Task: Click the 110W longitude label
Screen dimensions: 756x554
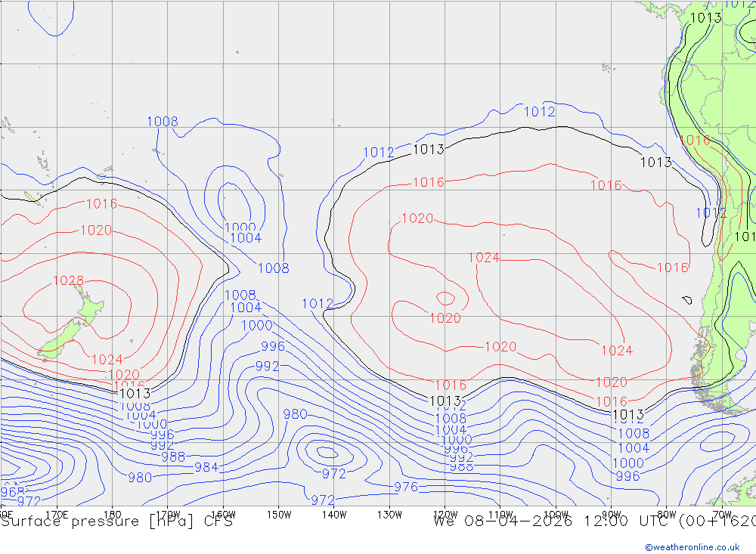Action: click(x=500, y=515)
